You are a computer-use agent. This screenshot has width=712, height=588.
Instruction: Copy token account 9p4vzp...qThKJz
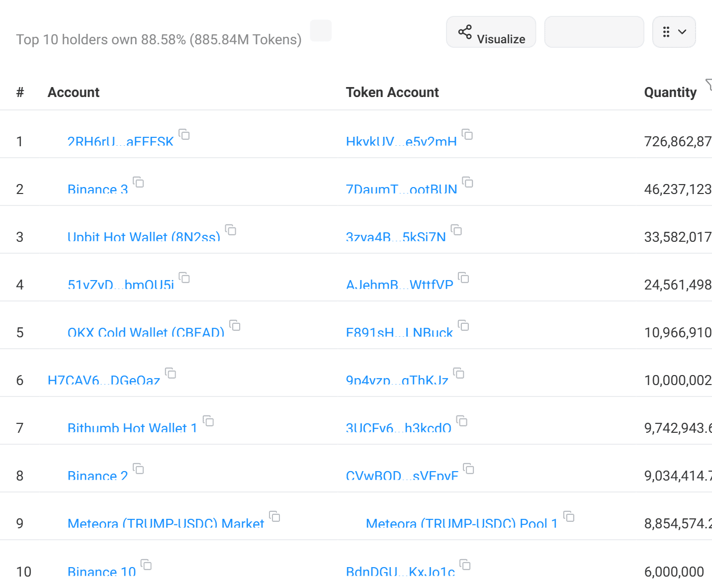coord(459,373)
